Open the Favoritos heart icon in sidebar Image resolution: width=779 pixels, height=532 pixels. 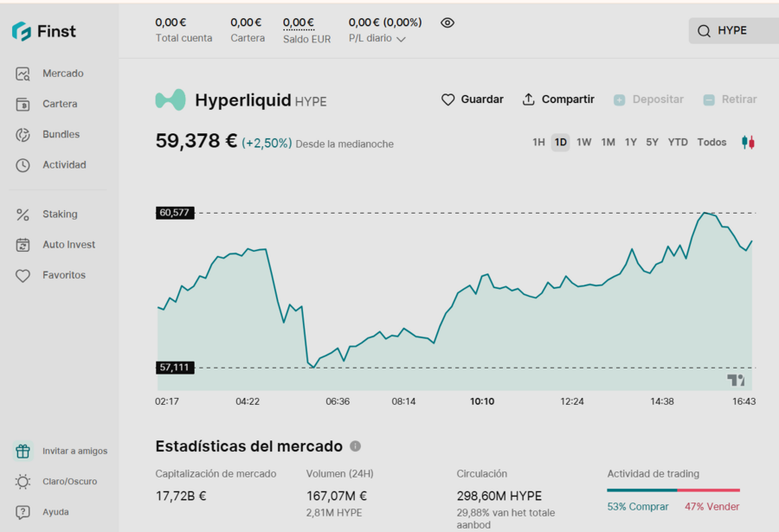click(x=23, y=275)
